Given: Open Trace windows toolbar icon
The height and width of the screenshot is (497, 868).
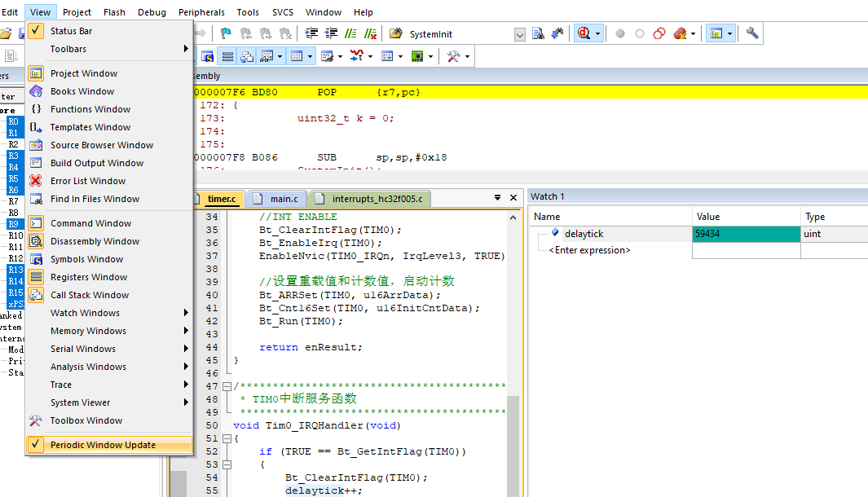Looking at the screenshot, I should pyautogui.click(x=387, y=56).
